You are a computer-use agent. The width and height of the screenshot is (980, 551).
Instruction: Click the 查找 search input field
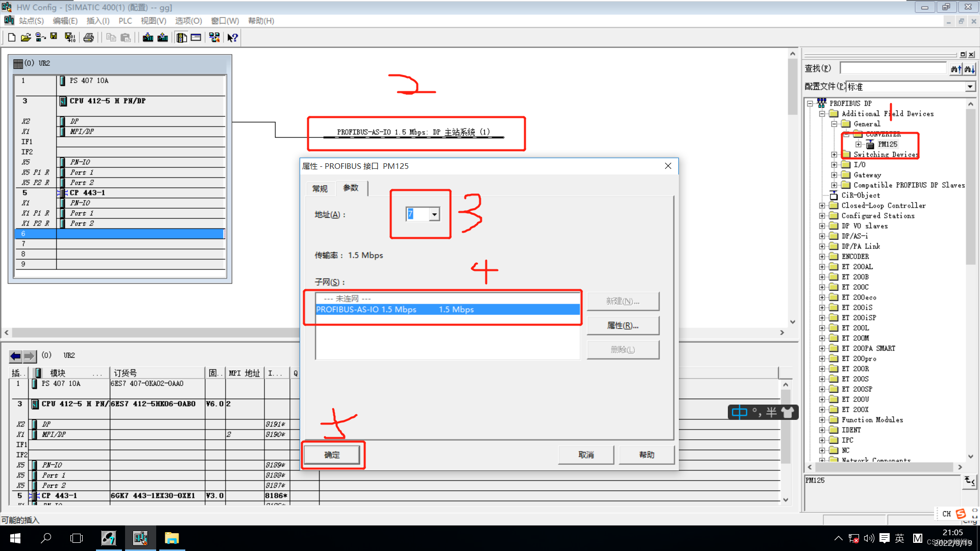[893, 68]
